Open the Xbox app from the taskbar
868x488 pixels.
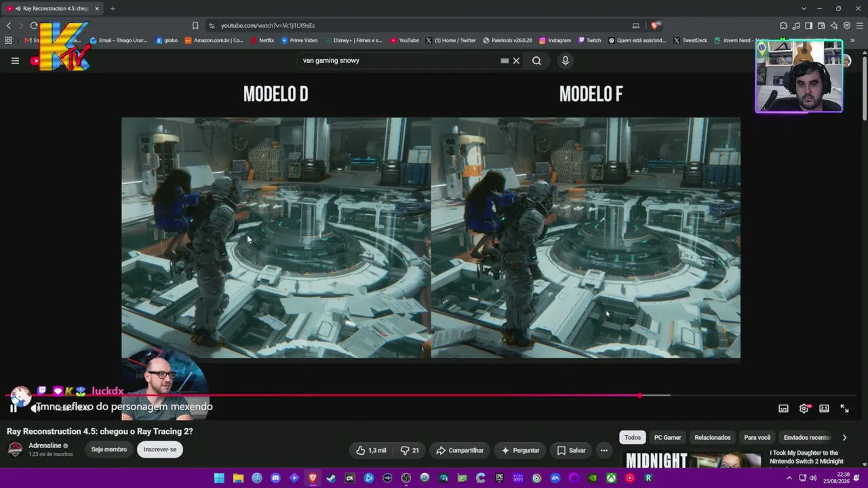coord(611,479)
